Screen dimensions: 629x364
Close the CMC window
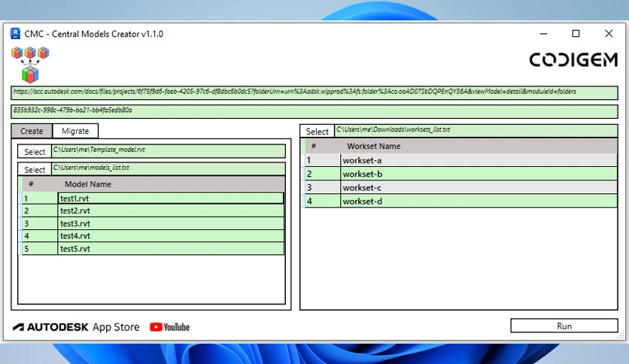609,34
